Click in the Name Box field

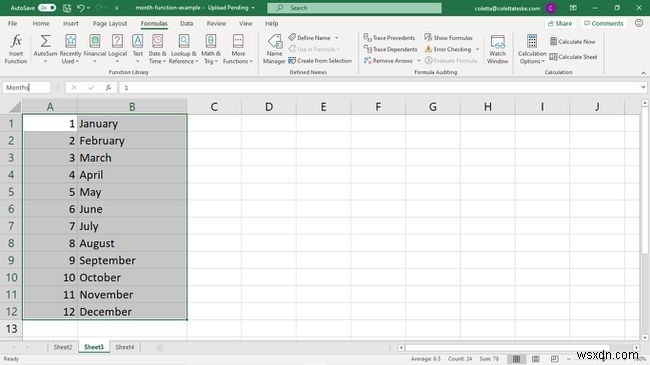pyautogui.click(x=27, y=88)
